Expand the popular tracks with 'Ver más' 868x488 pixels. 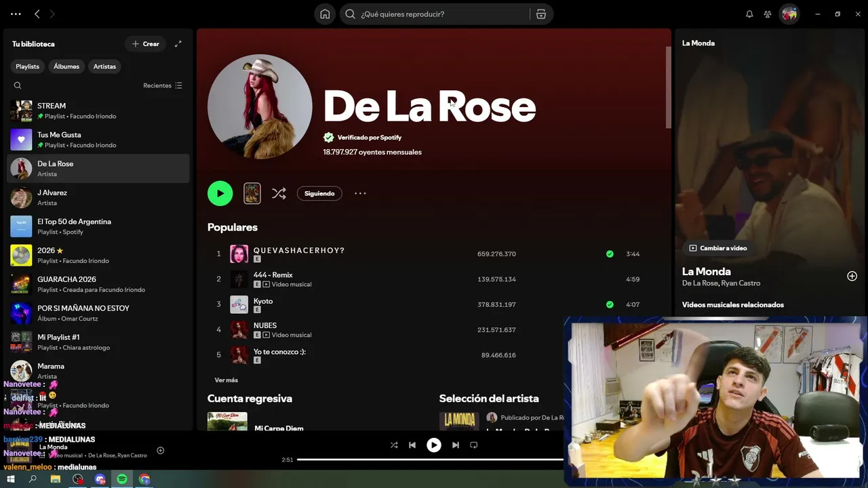[226, 380]
